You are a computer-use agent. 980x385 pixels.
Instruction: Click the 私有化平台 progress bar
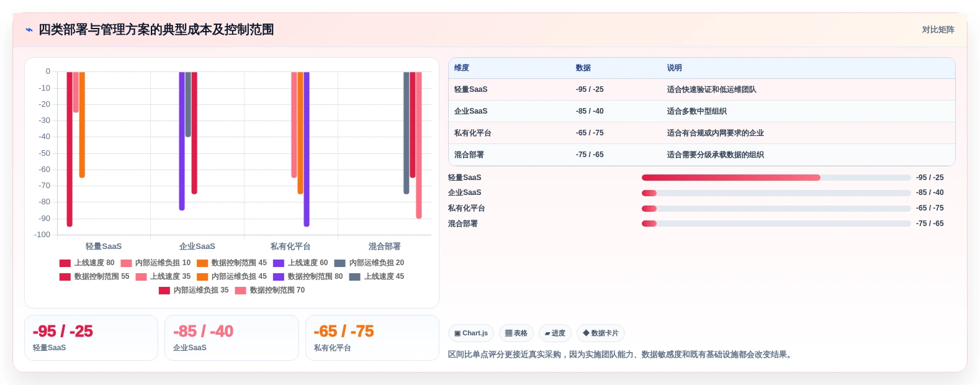click(776, 209)
